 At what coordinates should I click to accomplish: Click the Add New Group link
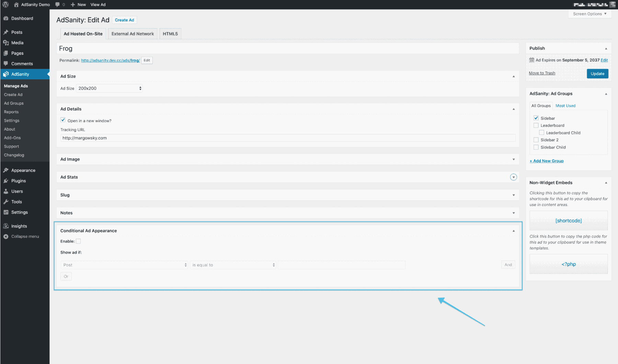(x=546, y=161)
